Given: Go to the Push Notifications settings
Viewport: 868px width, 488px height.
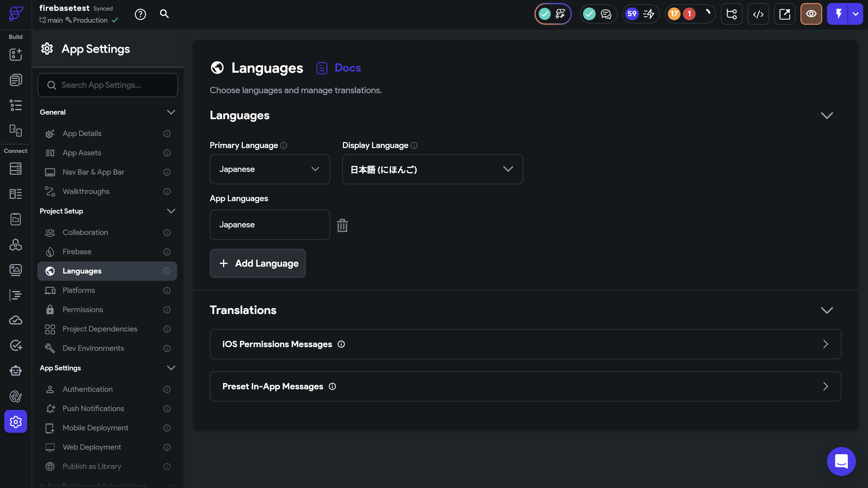Looking at the screenshot, I should pos(93,408).
